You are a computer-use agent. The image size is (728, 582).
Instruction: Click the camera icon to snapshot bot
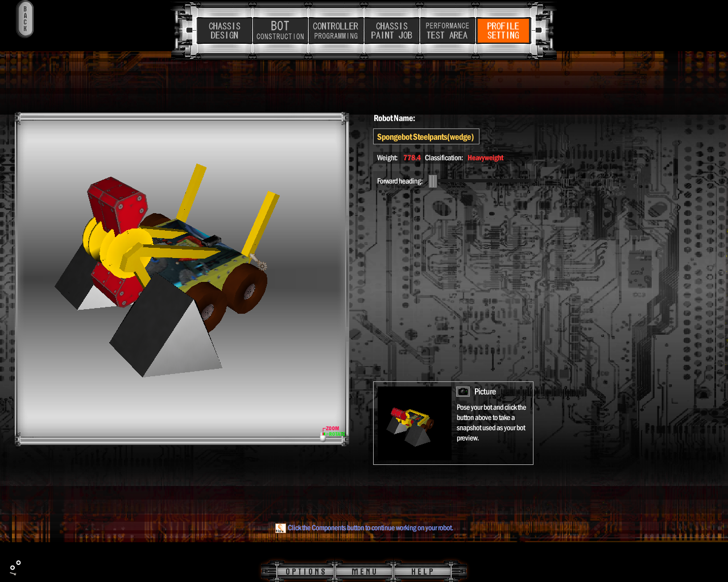pyautogui.click(x=463, y=392)
